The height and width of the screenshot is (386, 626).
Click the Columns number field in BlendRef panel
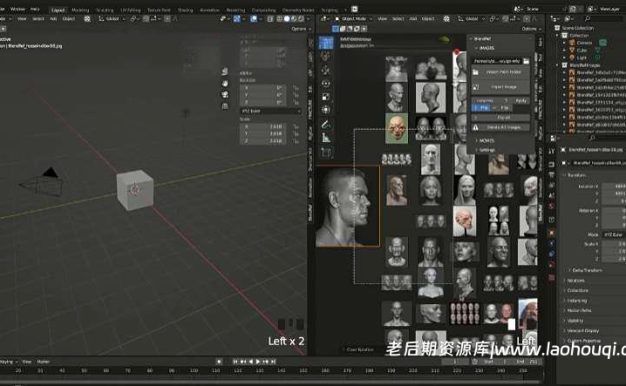pos(491,101)
